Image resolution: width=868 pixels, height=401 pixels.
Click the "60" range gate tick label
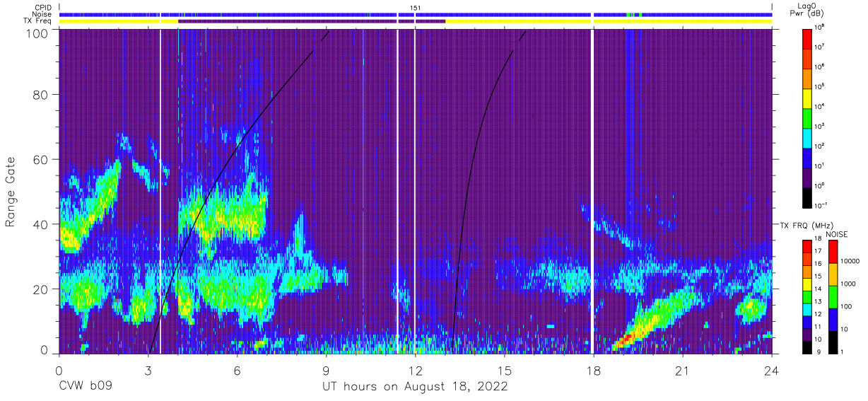40,159
